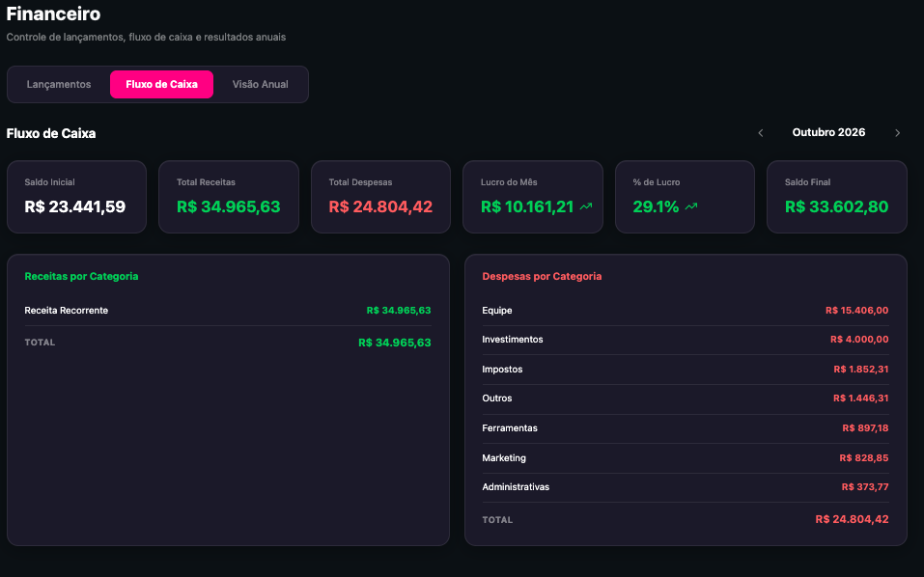Click the Saldo Final value R$ 33.602,80
The width and height of the screenshot is (924, 577).
(x=837, y=206)
